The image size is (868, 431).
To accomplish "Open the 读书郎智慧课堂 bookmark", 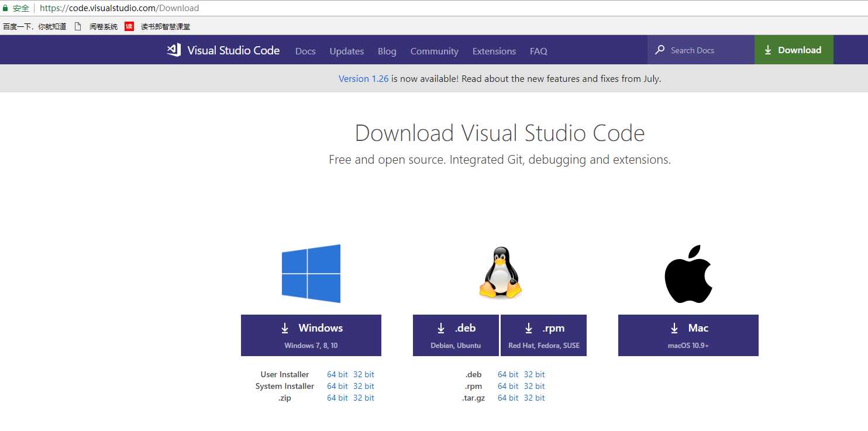I will (x=166, y=26).
